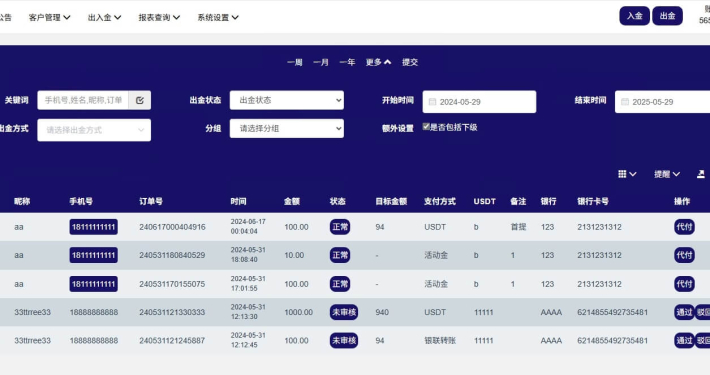
Task: Select the 一年 time range
Action: pos(347,62)
